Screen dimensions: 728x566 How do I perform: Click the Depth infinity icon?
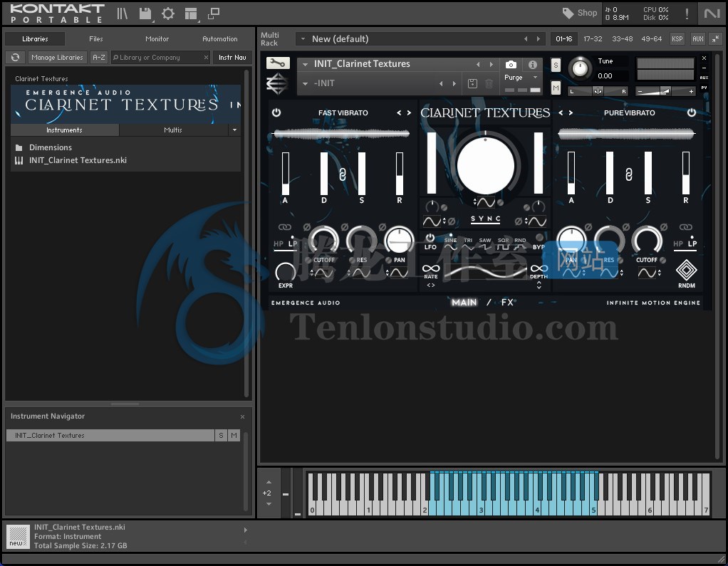tap(539, 268)
